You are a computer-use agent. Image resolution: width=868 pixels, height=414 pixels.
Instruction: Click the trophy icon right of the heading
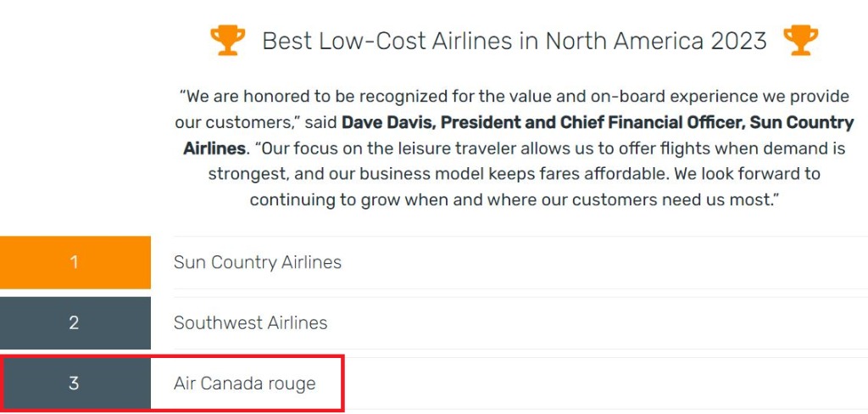[x=801, y=40]
